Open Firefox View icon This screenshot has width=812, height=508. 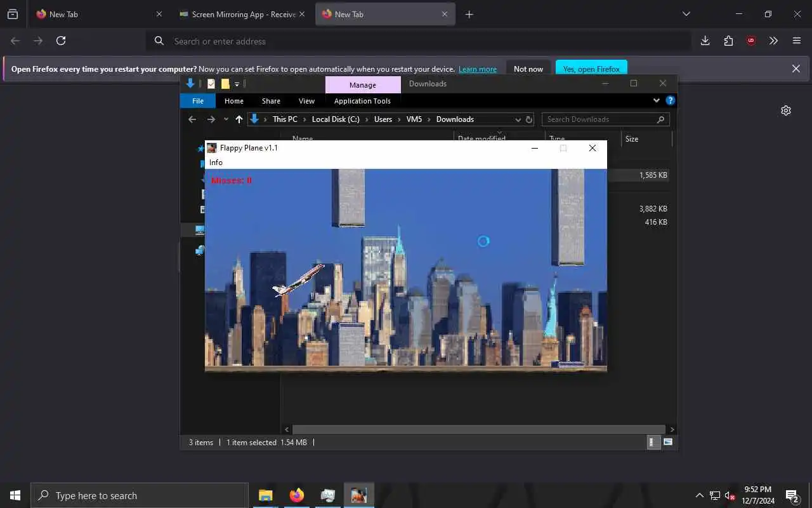13,14
